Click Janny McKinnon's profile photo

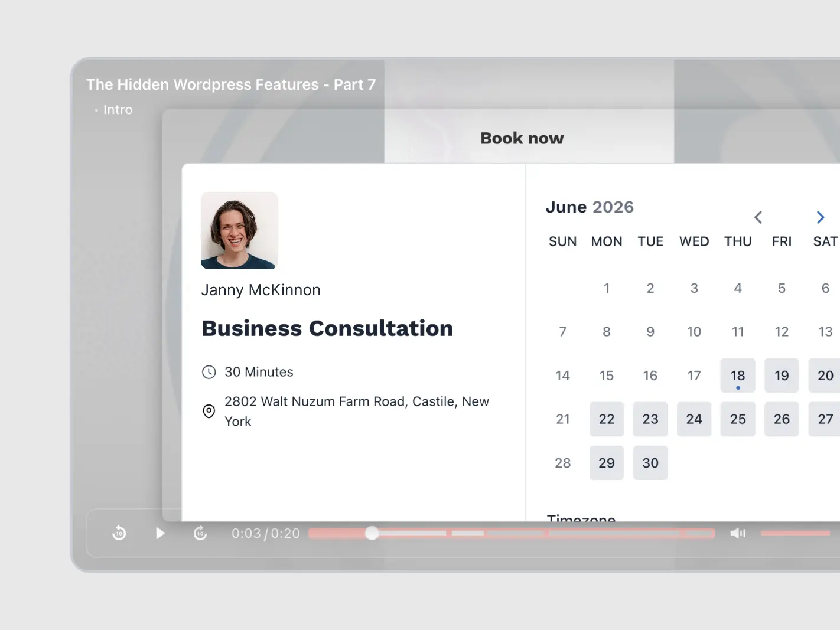(239, 230)
